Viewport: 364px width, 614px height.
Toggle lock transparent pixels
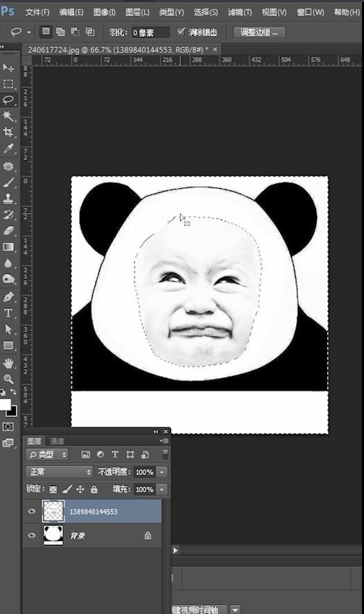click(53, 490)
